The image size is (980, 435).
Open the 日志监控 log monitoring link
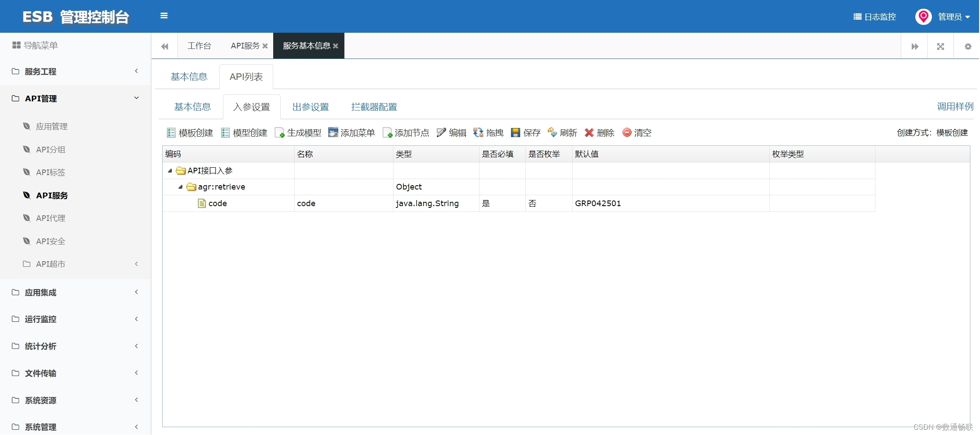point(875,17)
